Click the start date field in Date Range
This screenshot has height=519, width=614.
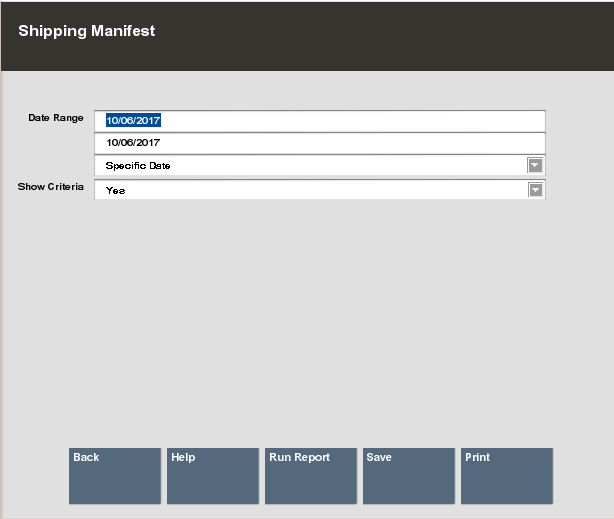click(x=320, y=121)
